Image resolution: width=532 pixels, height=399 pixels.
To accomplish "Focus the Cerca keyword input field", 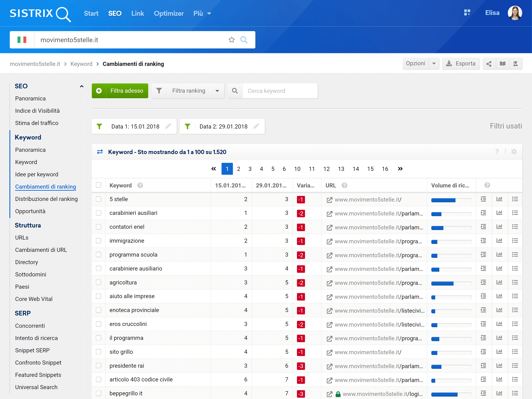I will coord(280,91).
